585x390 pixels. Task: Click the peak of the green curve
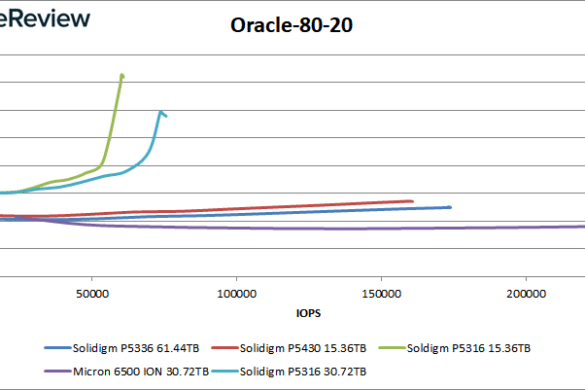coord(122,76)
